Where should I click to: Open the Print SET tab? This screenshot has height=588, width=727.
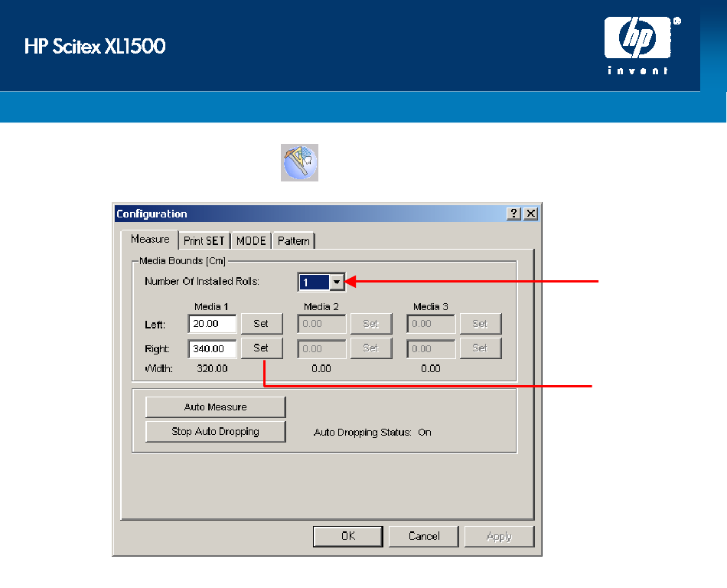click(x=204, y=241)
